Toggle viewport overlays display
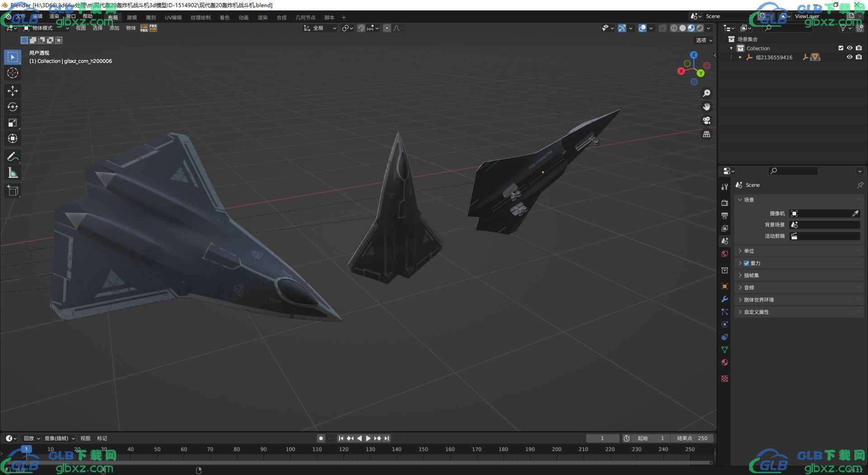This screenshot has height=475, width=868. [642, 28]
